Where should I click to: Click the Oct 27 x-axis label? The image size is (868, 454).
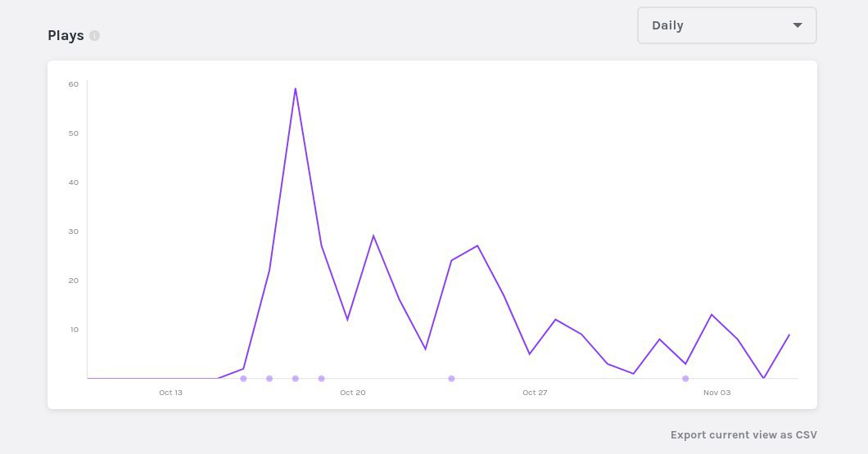(535, 393)
